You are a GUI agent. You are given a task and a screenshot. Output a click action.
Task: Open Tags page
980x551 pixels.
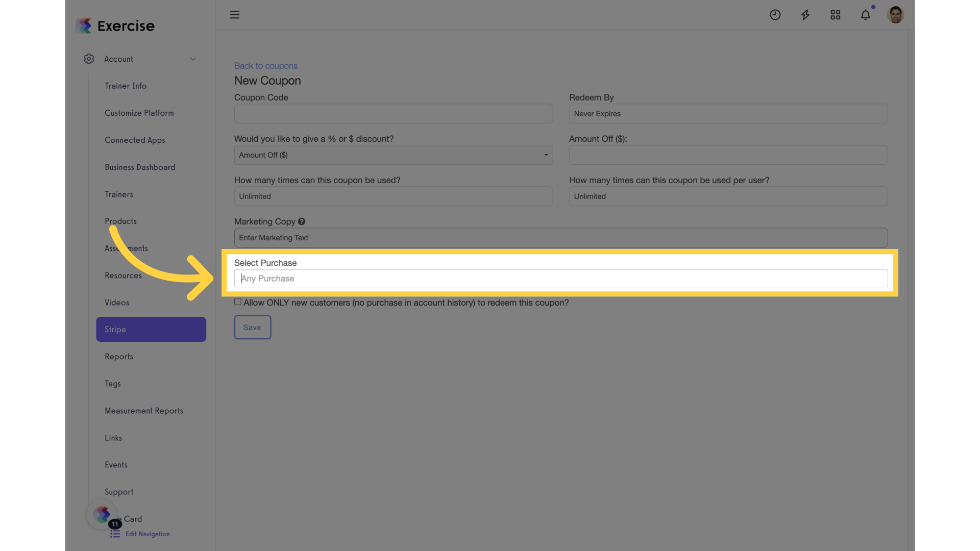(113, 384)
